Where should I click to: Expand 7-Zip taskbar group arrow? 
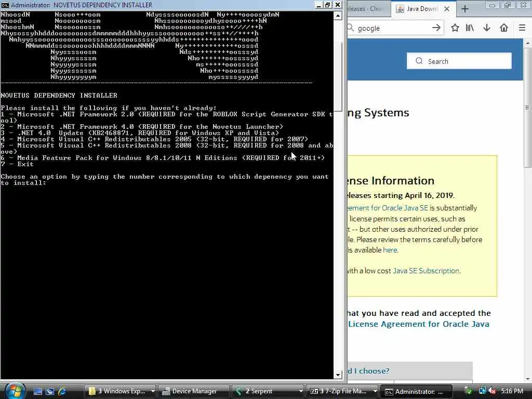(375, 391)
